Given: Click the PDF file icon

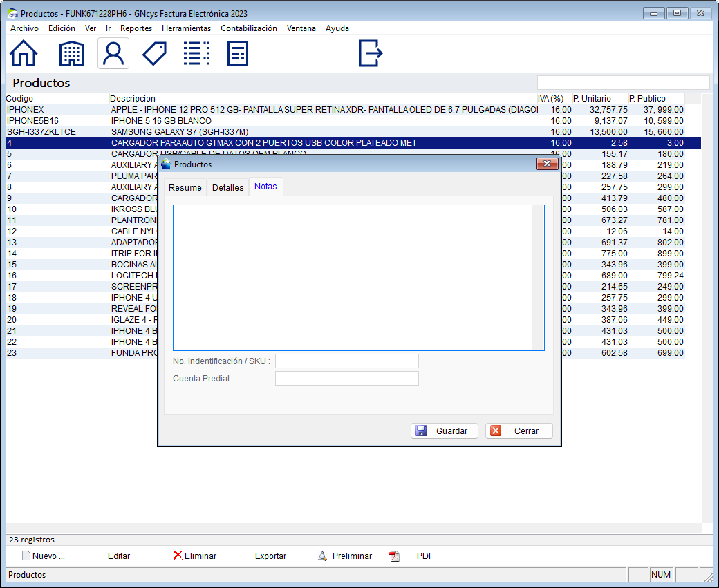Looking at the screenshot, I should coord(394,556).
